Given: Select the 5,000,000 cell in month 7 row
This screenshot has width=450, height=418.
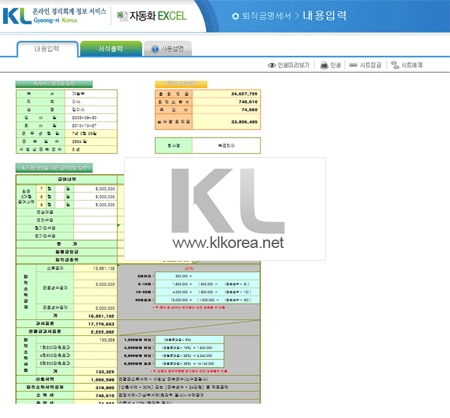Looking at the screenshot, I should coord(95,189).
